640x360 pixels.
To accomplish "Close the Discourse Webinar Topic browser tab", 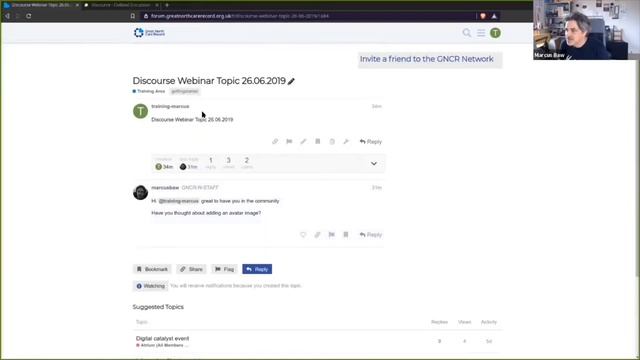I will click(x=77, y=5).
